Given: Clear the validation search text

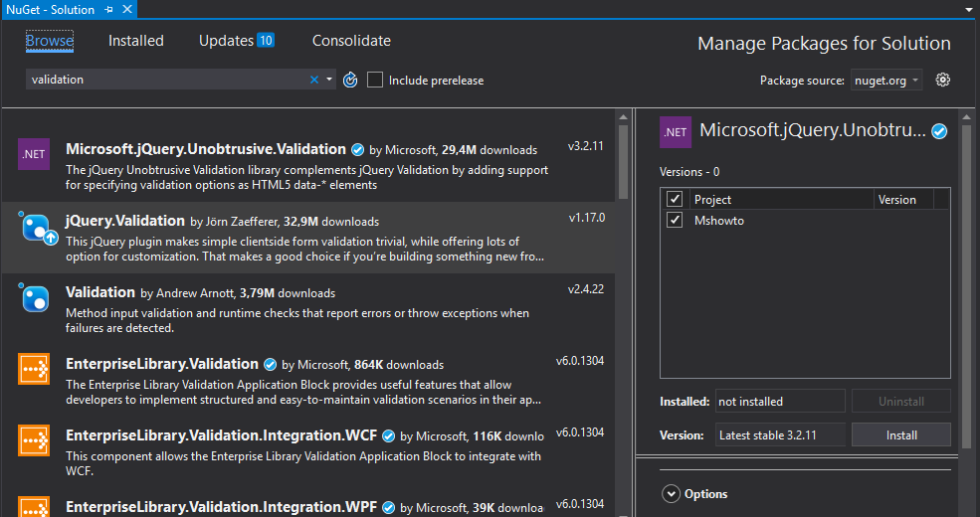Looking at the screenshot, I should 314,80.
